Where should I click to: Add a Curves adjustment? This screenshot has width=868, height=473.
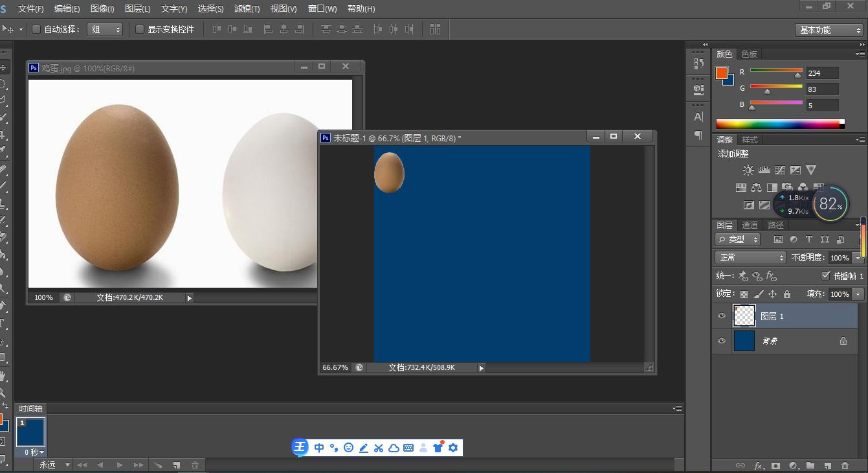click(780, 170)
